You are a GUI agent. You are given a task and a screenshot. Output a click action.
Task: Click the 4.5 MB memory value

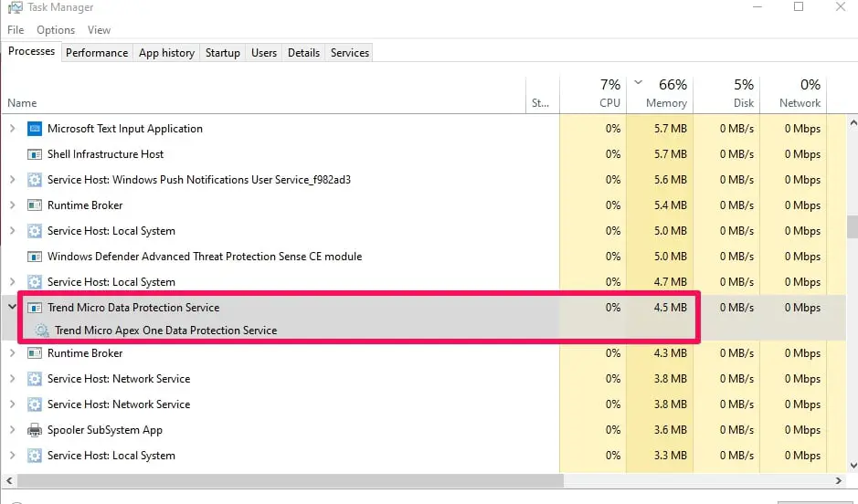point(670,308)
